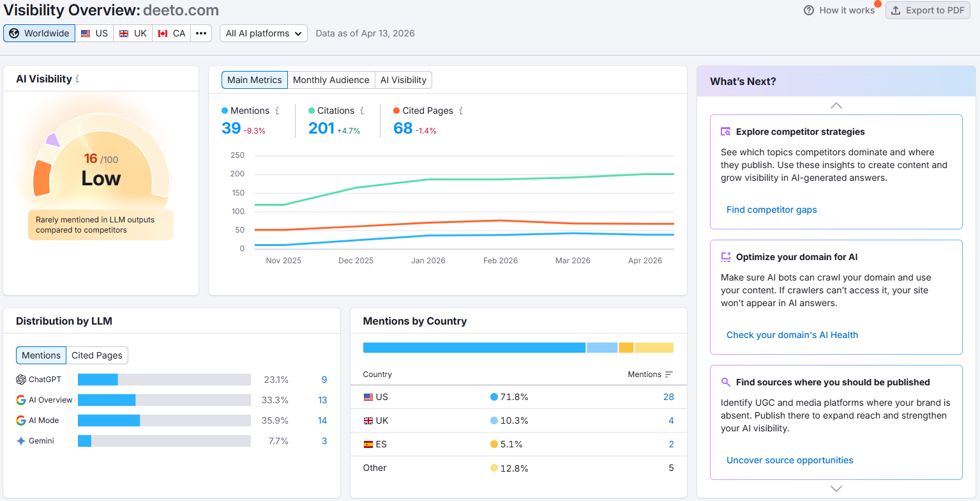Click the ChatGPT distribution progress bar
Screen dimensions: 980x501
(164, 380)
